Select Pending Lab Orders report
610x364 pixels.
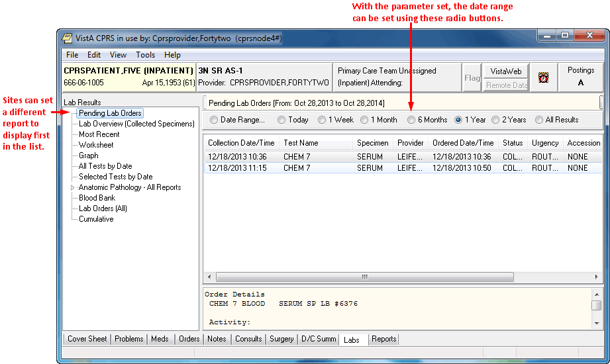[x=110, y=113]
